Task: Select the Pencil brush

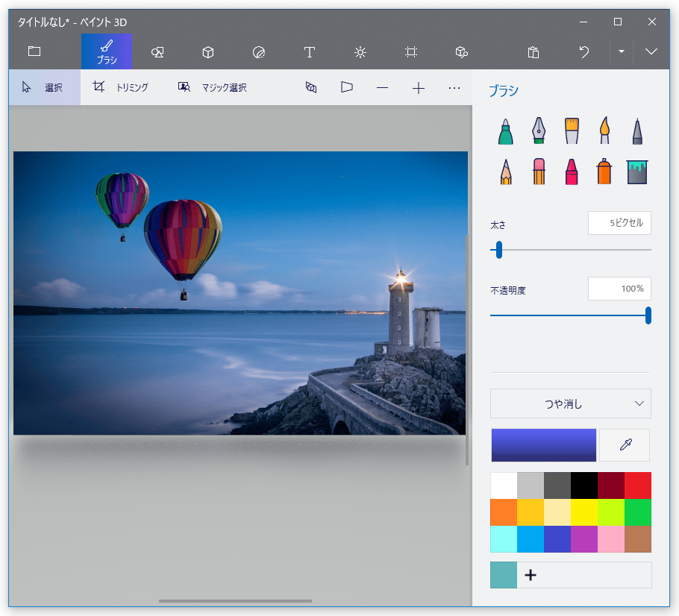Action: (x=505, y=172)
